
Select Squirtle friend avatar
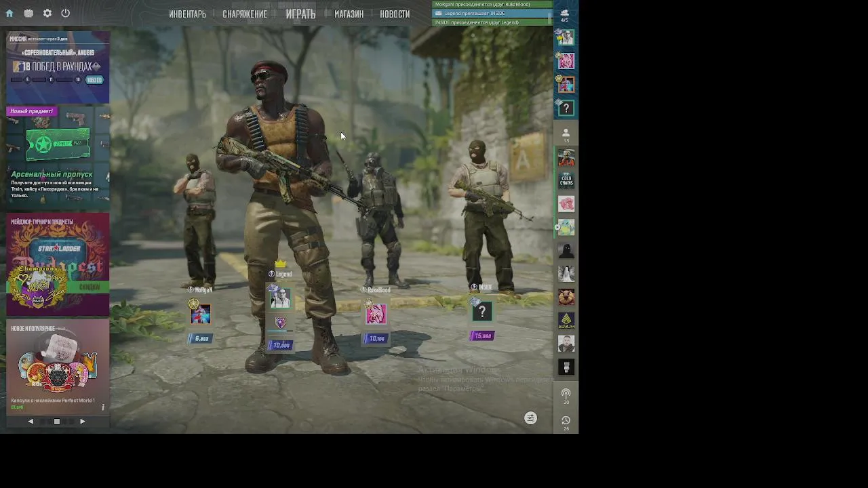click(566, 228)
